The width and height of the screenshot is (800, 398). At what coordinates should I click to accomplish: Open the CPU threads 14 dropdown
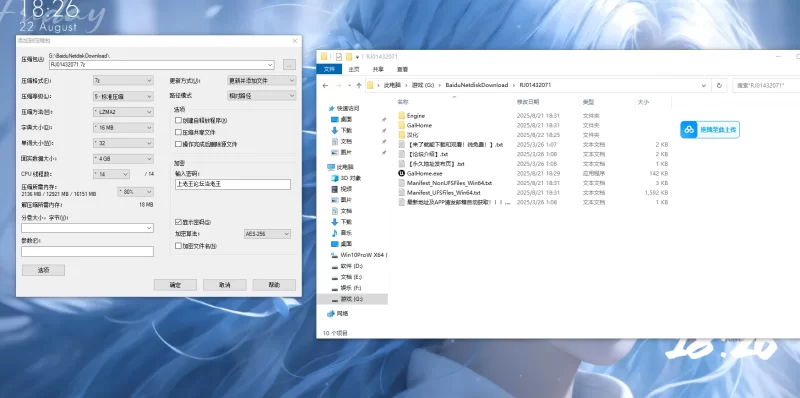pyautogui.click(x=111, y=174)
